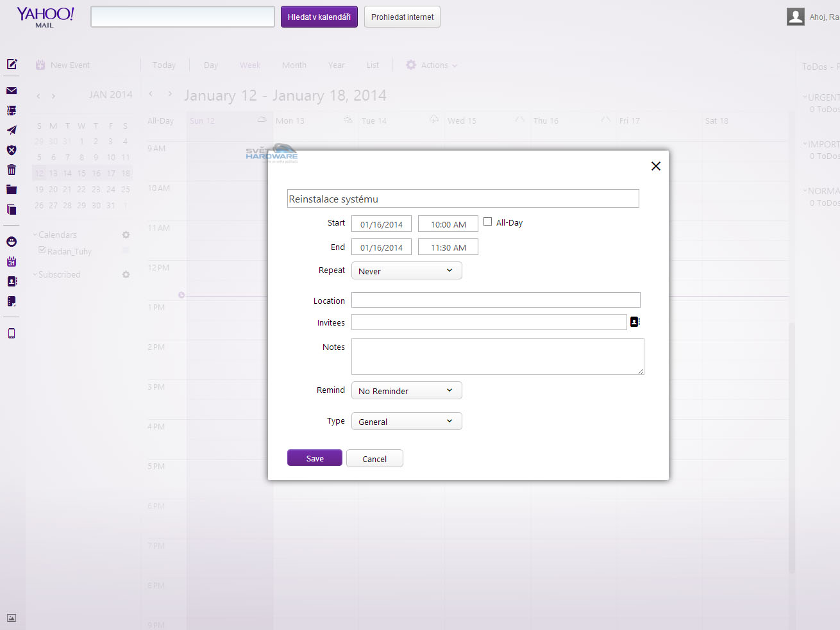Click the Compose new mail icon

(12, 64)
